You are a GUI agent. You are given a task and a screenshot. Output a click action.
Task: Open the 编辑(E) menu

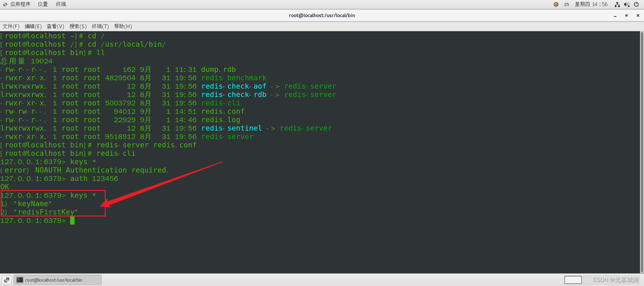pos(33,26)
